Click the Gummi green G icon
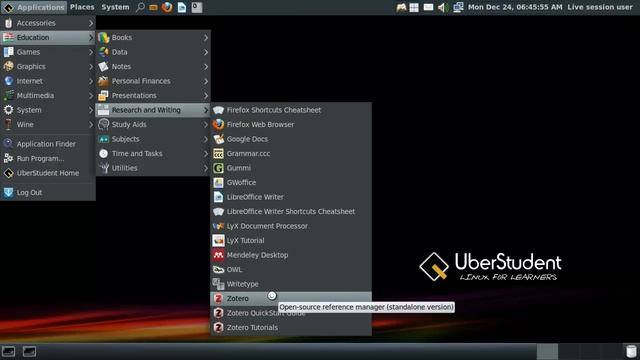The width and height of the screenshot is (640, 360). click(218, 168)
